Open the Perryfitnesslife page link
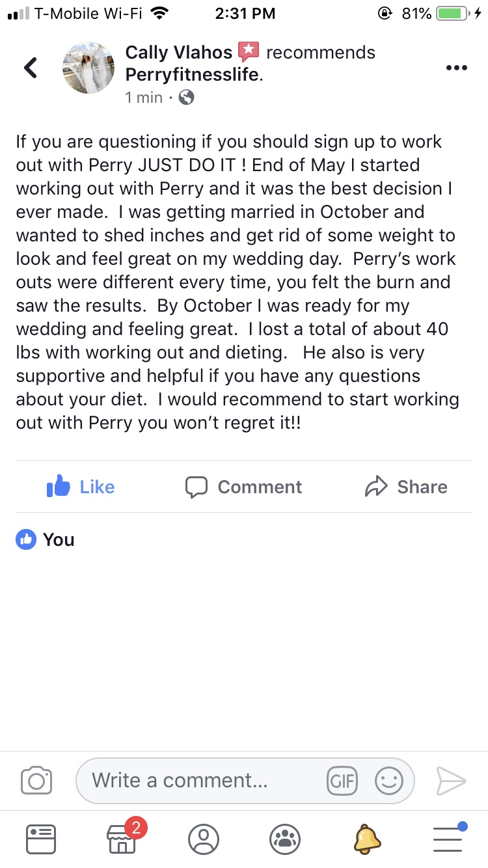The image size is (488, 868). point(193,75)
